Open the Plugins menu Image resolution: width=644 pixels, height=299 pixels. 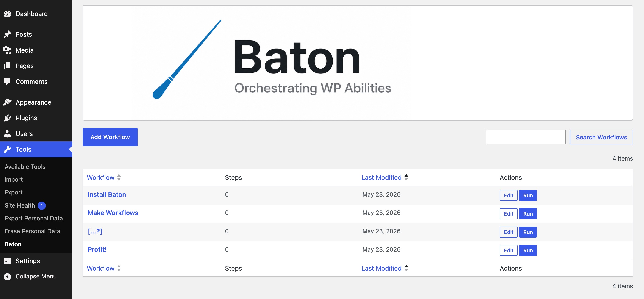[36, 118]
